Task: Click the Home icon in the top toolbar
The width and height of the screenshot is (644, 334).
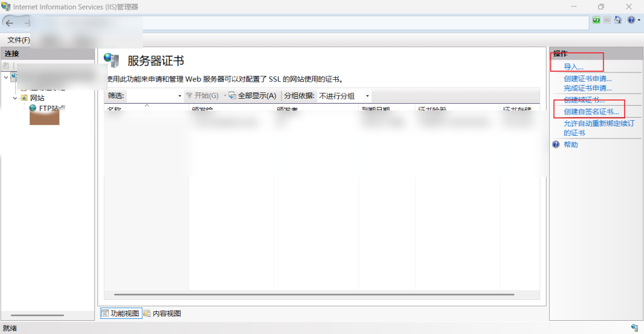Action: pos(618,19)
